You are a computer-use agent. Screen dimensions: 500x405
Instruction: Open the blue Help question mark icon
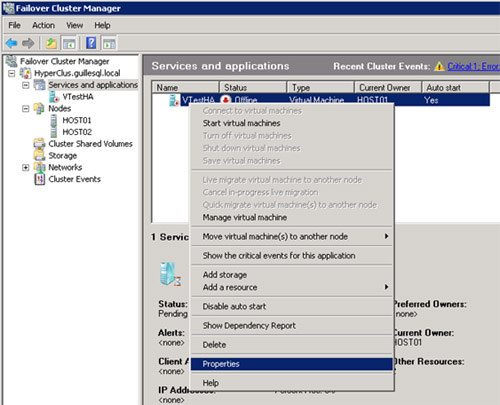91,43
